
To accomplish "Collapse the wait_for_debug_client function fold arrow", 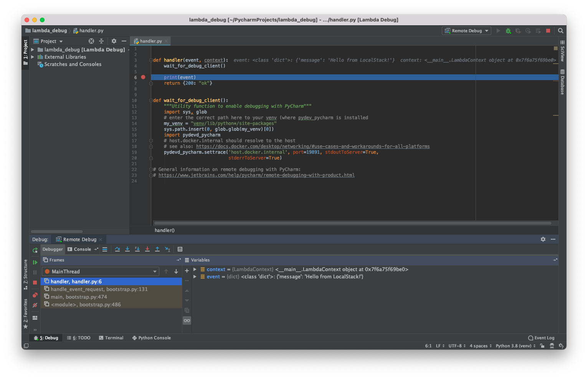I will pos(150,100).
